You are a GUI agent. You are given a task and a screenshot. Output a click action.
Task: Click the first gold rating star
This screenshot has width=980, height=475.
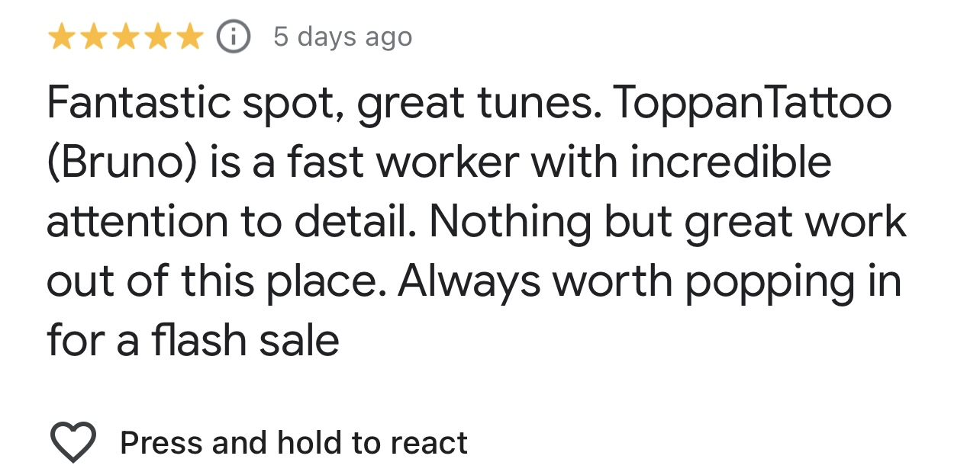[61, 37]
